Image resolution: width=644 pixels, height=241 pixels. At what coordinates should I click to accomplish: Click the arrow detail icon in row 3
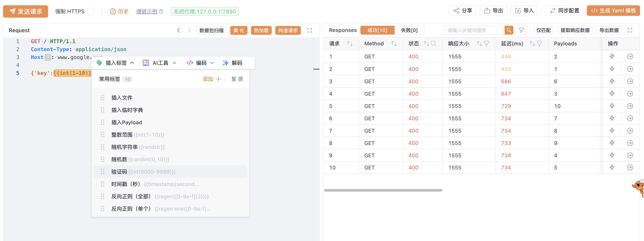pos(630,82)
